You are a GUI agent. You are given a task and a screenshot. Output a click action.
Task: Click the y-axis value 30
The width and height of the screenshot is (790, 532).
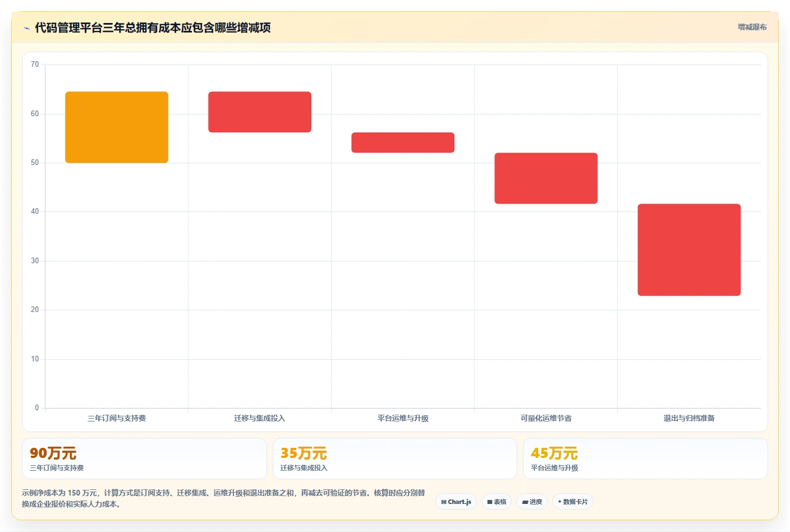35,261
